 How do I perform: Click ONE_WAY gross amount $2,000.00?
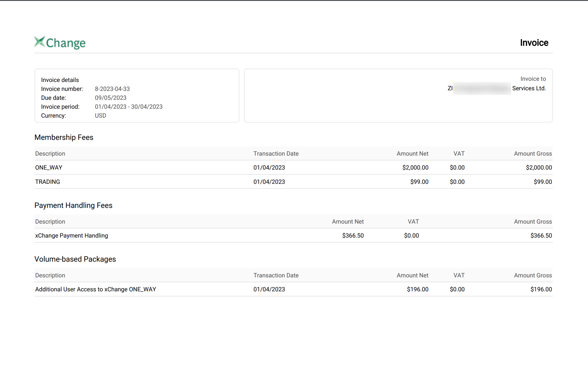point(539,167)
